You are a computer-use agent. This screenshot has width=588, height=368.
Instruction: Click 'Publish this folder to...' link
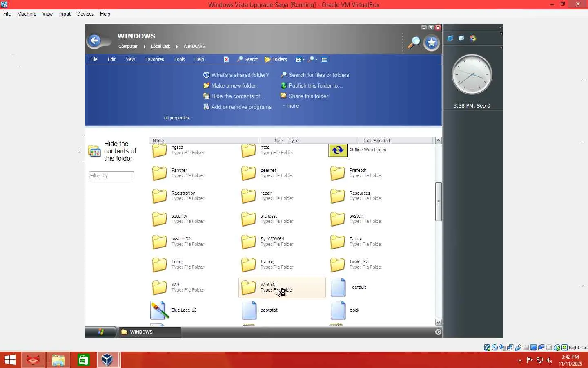tap(311, 86)
